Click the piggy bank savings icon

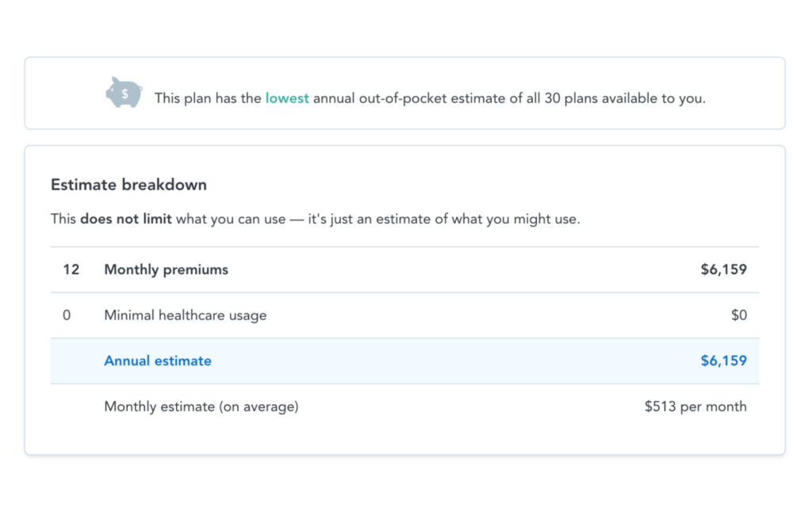tap(124, 93)
